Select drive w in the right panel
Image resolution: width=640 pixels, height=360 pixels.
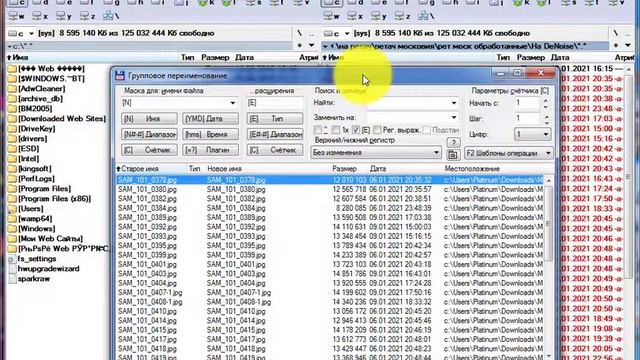[x=331, y=16]
